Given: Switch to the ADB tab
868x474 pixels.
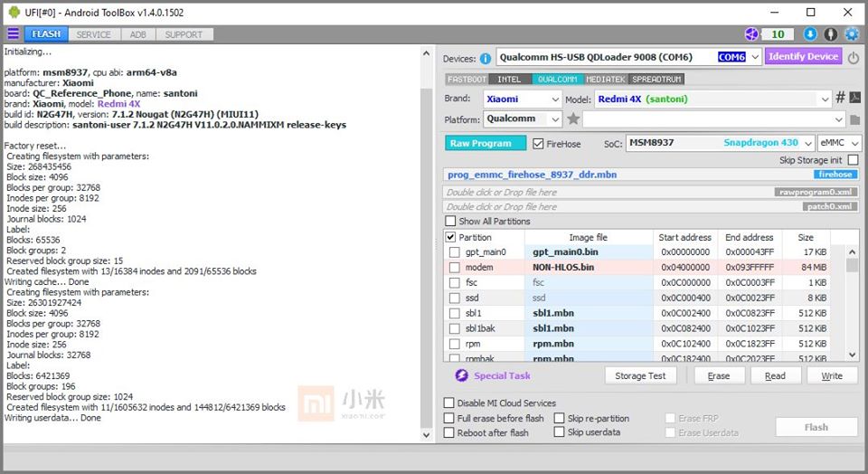Looking at the screenshot, I should (x=138, y=34).
